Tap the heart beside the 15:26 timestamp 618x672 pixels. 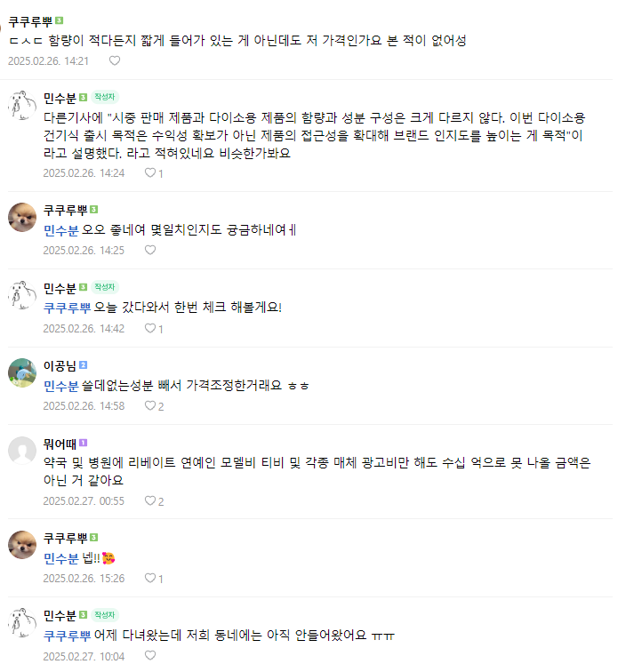pos(149,579)
